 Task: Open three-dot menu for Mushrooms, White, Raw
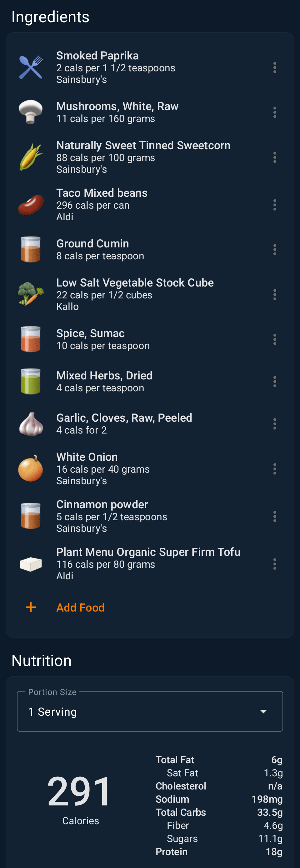click(275, 112)
